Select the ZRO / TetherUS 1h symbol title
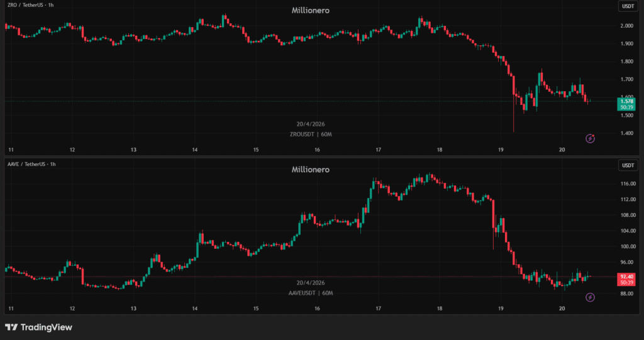Screen dimensions: 644x340 tap(31, 6)
